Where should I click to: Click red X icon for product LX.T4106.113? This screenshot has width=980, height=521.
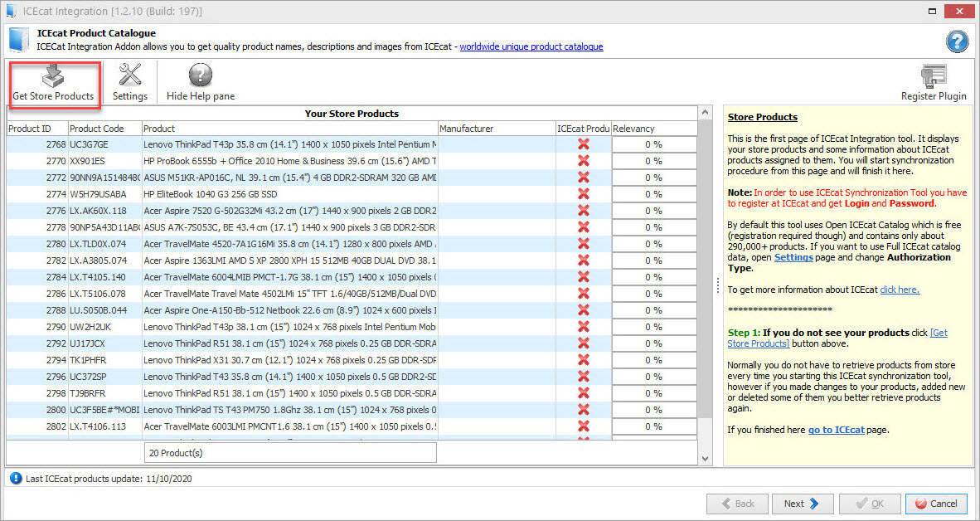point(584,426)
